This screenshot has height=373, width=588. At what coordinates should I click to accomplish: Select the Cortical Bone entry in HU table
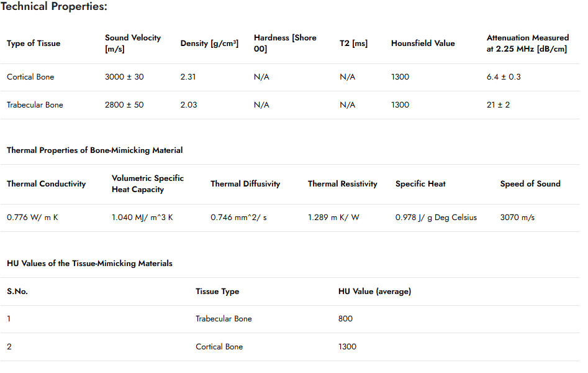(x=219, y=347)
